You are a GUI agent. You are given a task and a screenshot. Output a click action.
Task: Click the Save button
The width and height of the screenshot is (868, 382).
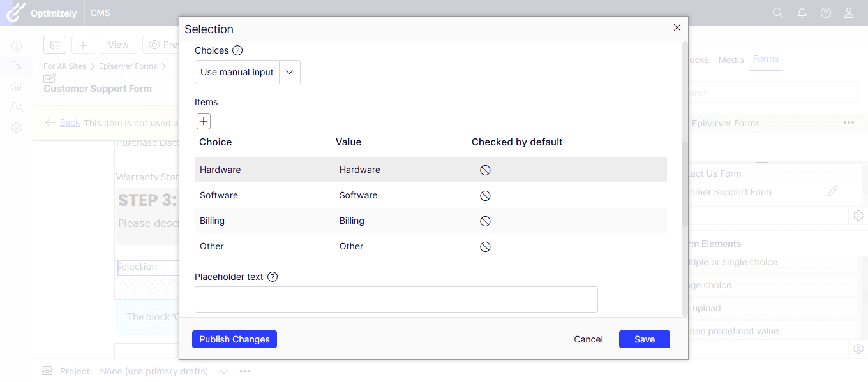[644, 339]
